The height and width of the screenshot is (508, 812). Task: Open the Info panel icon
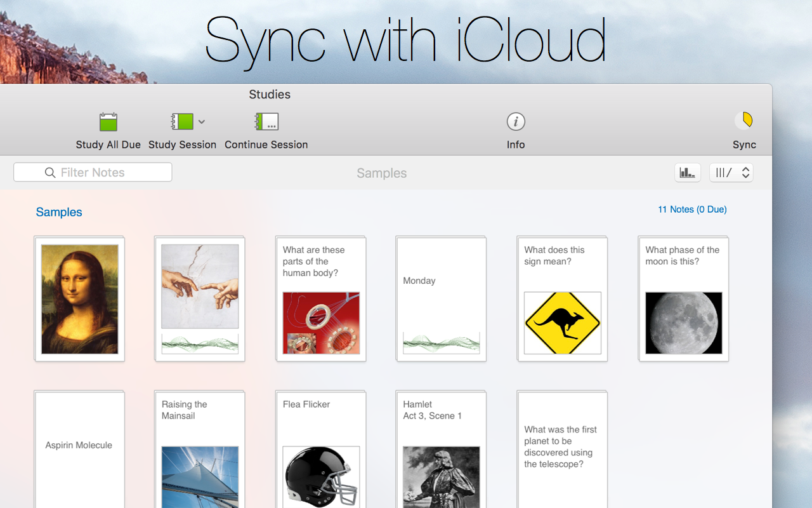point(516,121)
